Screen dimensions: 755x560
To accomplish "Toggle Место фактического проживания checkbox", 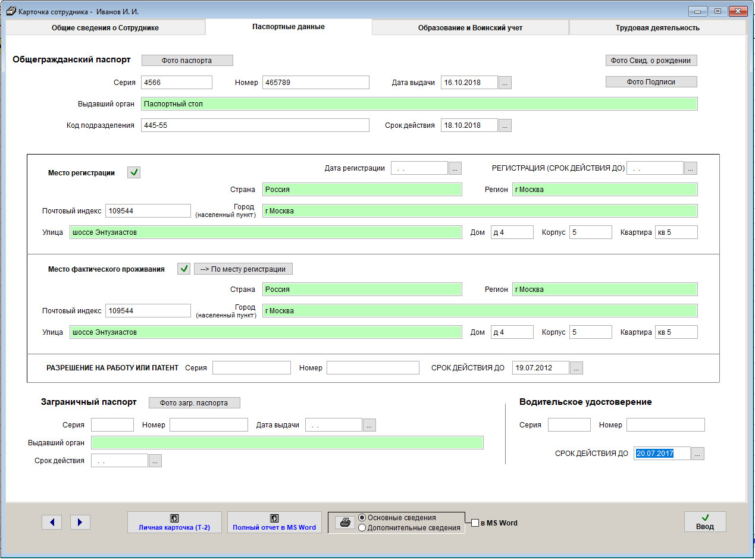I will pos(184,269).
